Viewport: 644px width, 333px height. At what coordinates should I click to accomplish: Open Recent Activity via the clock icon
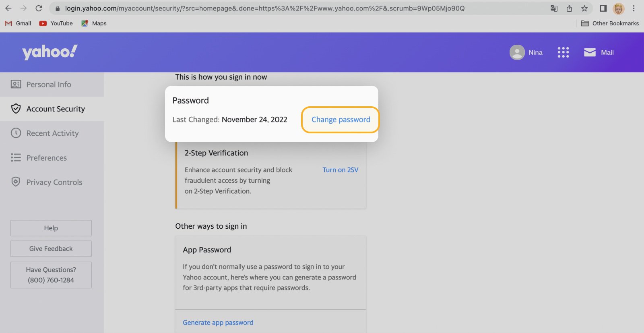[15, 133]
